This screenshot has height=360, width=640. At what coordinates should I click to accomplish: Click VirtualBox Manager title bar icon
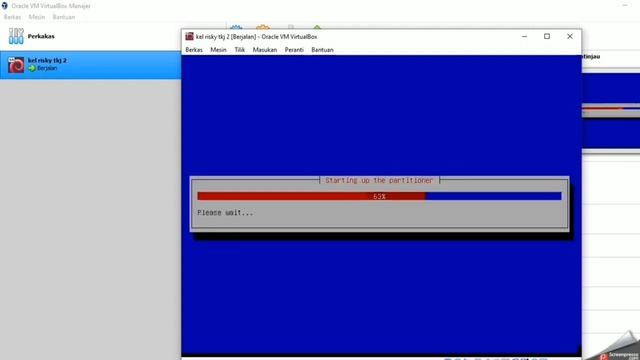point(4,6)
